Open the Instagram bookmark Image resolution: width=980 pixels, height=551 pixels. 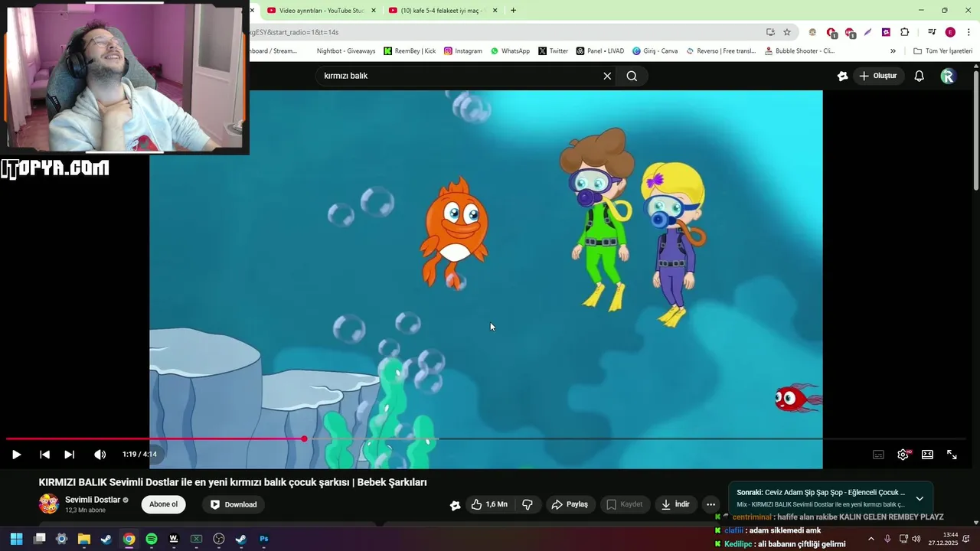click(462, 51)
